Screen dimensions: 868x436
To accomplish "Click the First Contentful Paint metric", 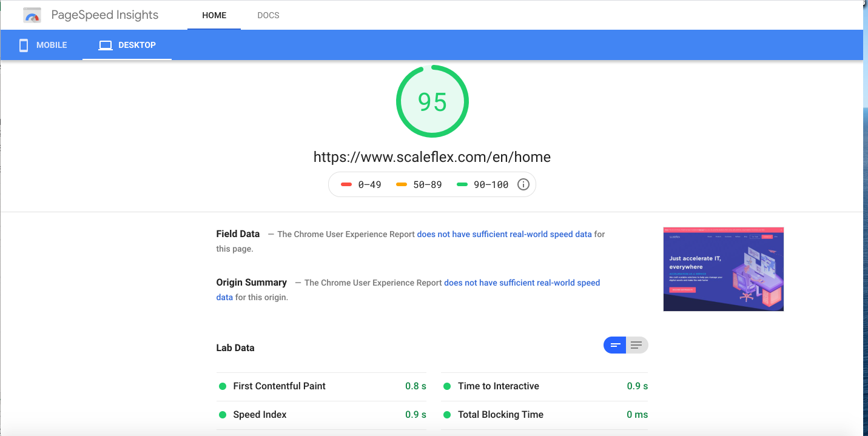I will pyautogui.click(x=321, y=386).
